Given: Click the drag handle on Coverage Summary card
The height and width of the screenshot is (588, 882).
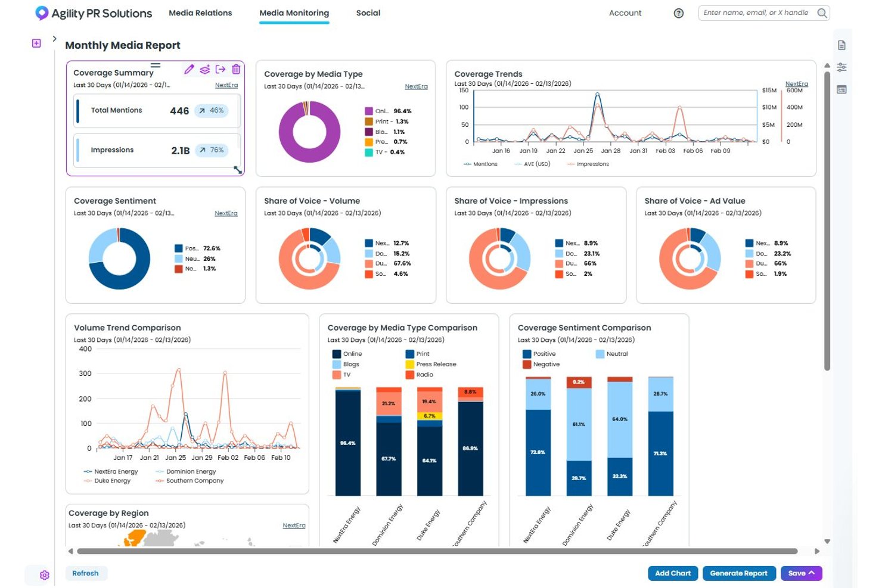Looking at the screenshot, I should tap(156, 66).
